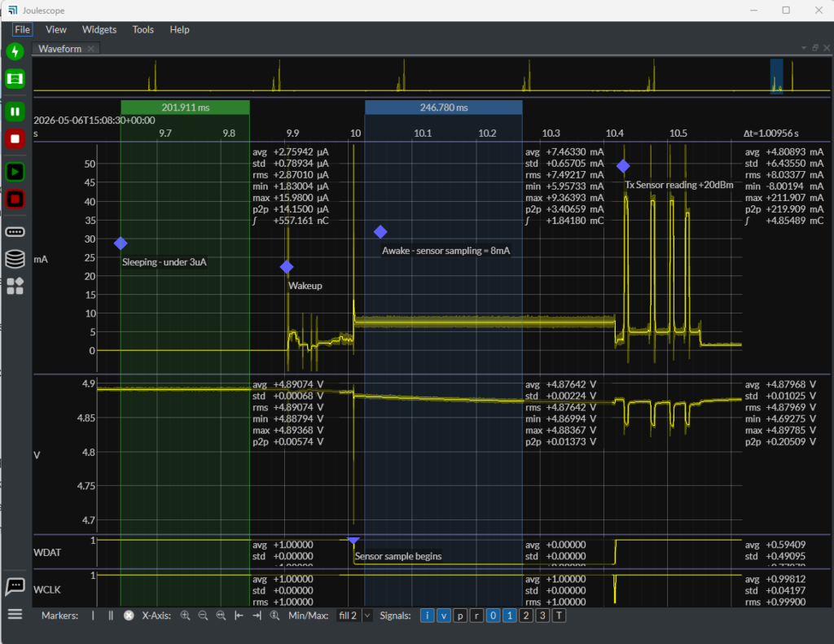Click the 'Sleeping - under 3uA' annotation diamond
Image resolution: width=834 pixels, height=644 pixels.
pos(121,243)
